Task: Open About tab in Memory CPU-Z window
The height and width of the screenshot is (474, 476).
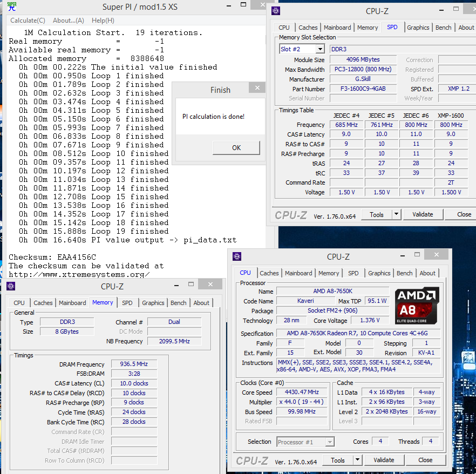Action: point(201,303)
